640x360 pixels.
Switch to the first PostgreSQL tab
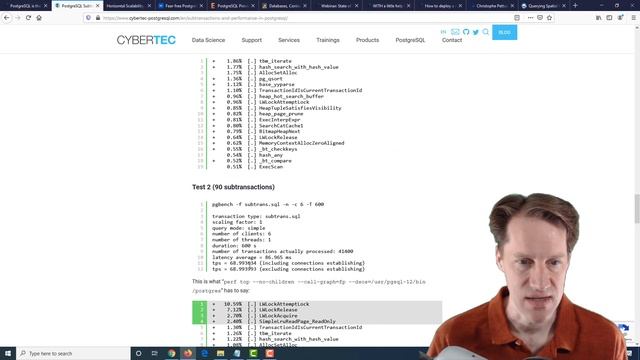click(x=25, y=6)
